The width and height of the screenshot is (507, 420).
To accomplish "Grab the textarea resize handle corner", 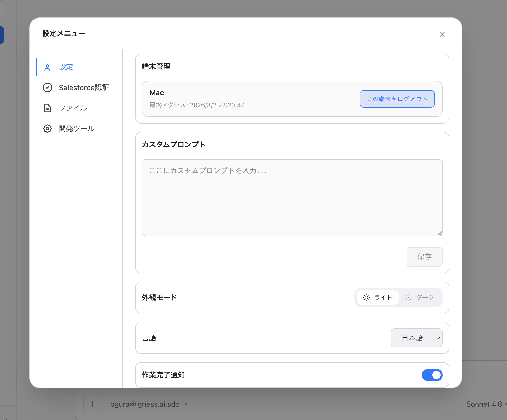I will click(440, 233).
